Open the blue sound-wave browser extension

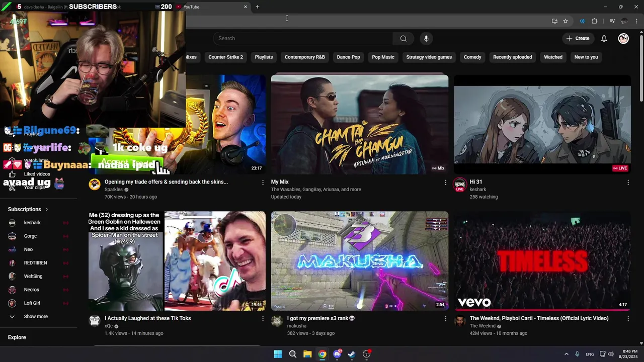[x=582, y=21]
